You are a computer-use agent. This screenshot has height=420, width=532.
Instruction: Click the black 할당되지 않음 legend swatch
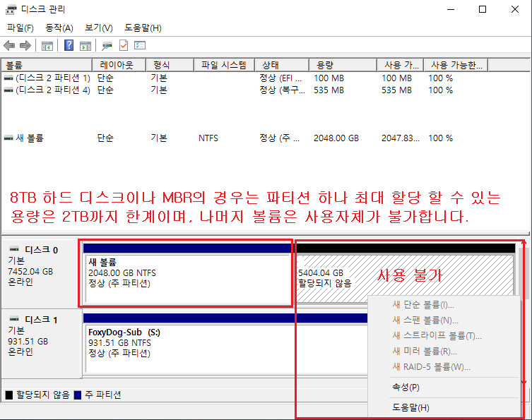click(x=9, y=395)
